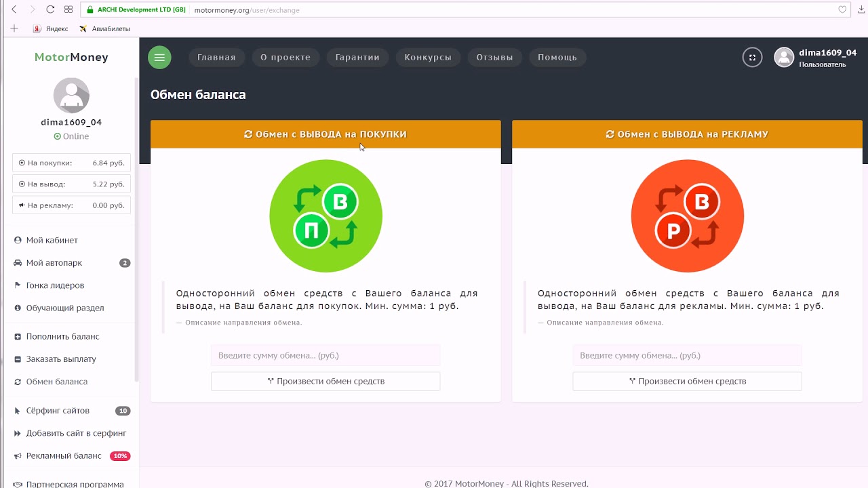Image resolution: width=868 pixels, height=488 pixels.
Task: Open Сёрфинг сайтов in sidebar
Action: (58, 410)
